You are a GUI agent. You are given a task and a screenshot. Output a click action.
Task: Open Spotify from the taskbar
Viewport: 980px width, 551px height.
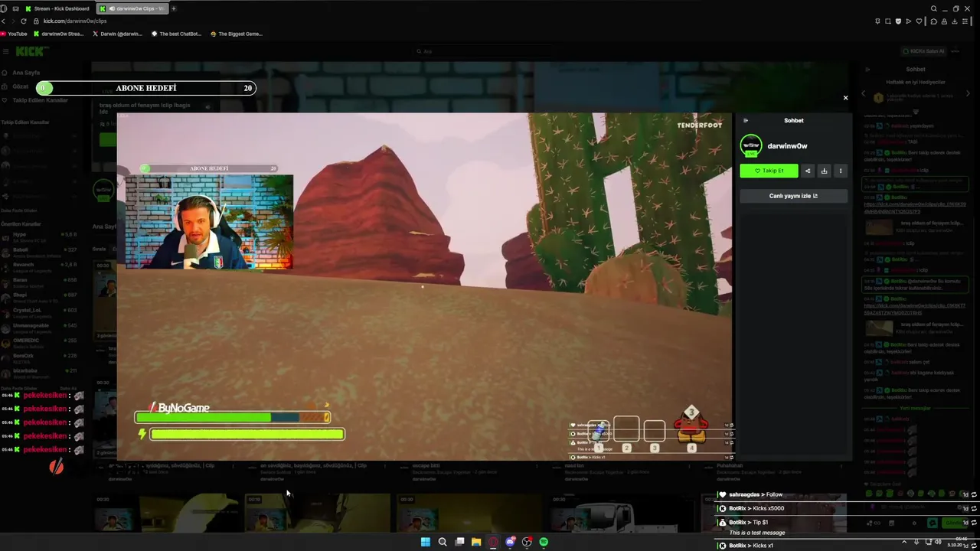[544, 542]
